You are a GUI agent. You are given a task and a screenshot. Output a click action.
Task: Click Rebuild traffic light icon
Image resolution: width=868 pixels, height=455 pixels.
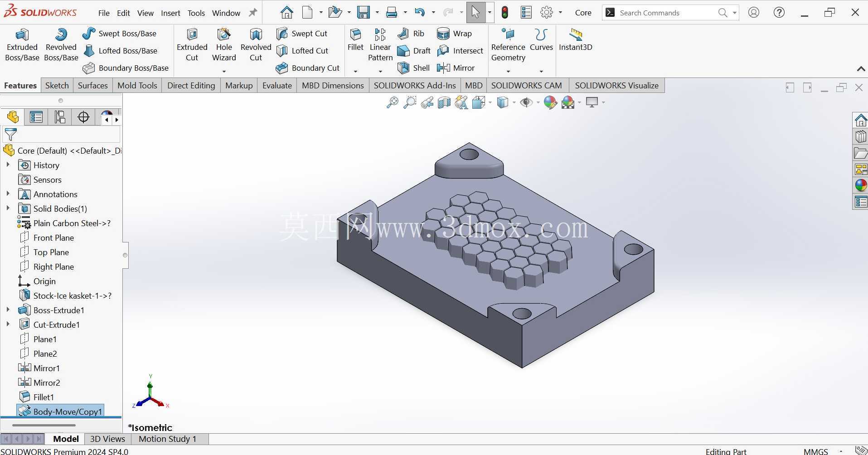(x=504, y=12)
